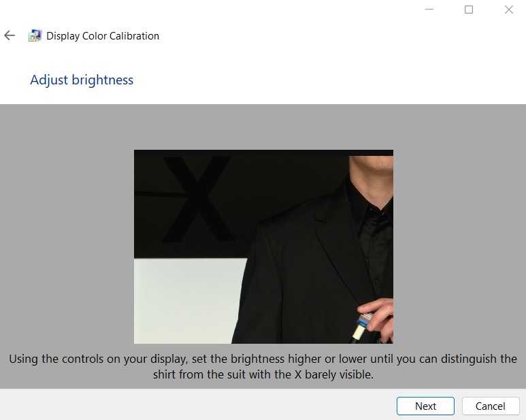Maximize the calibration window

(x=469, y=10)
